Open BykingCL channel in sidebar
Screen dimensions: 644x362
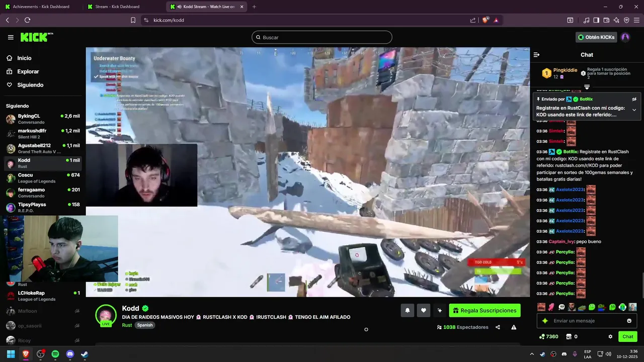click(43, 119)
